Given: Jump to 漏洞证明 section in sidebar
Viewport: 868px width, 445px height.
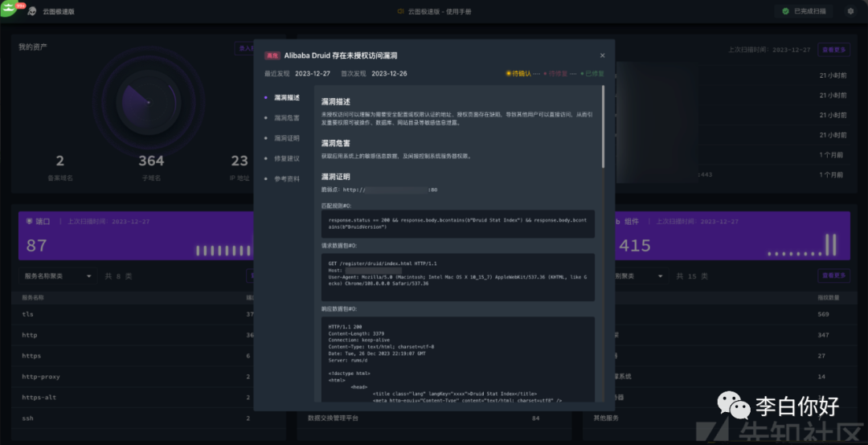Looking at the screenshot, I should click(x=287, y=138).
